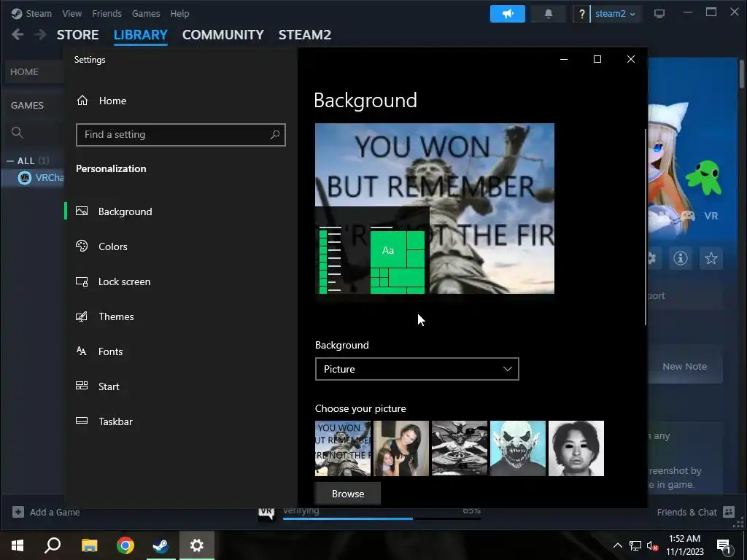Open Windows taskbar search
The width and height of the screenshot is (747, 560).
click(53, 545)
